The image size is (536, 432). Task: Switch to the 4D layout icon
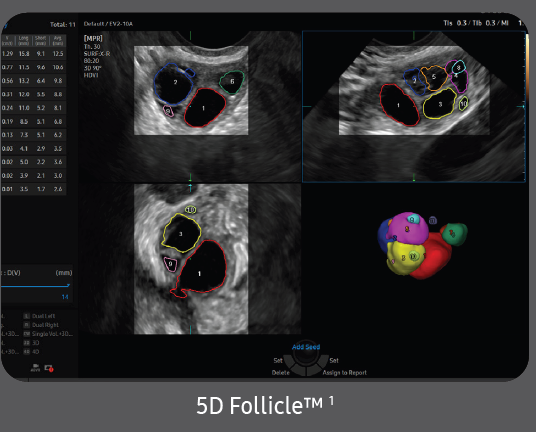coord(26,351)
